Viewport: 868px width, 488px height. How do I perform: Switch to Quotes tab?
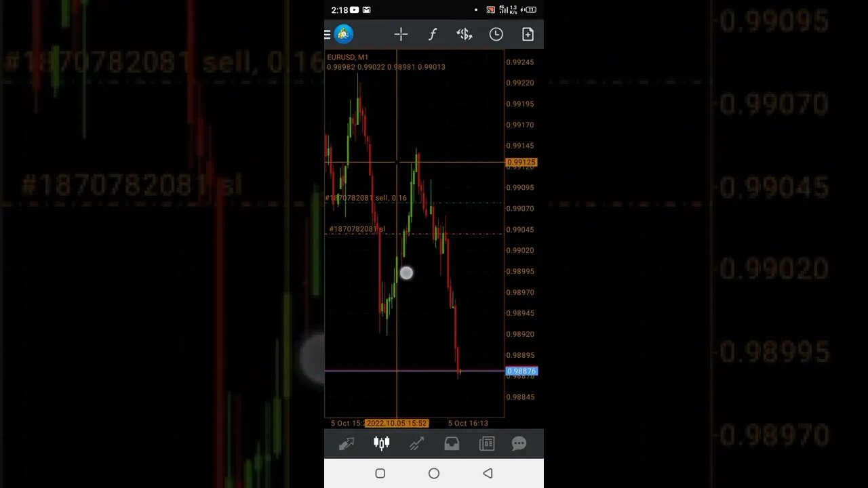[x=347, y=444]
